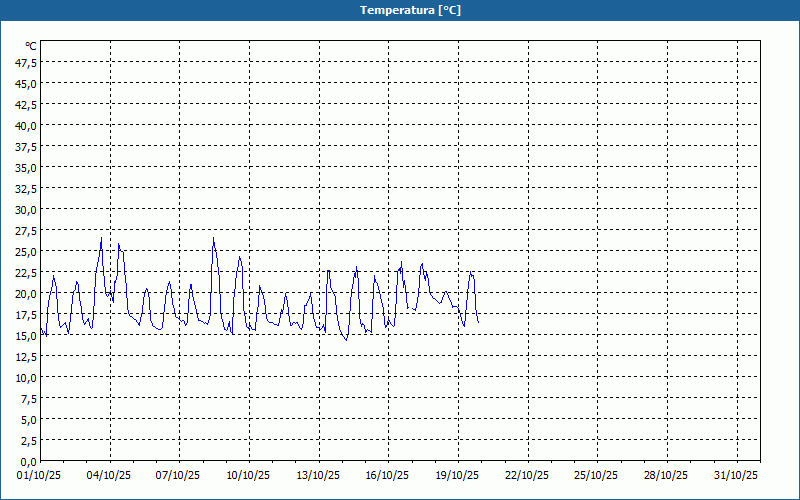Viewport: 800px width, 500px height.
Task: Select the 40,0 temperature axis label
Action: (x=26, y=125)
